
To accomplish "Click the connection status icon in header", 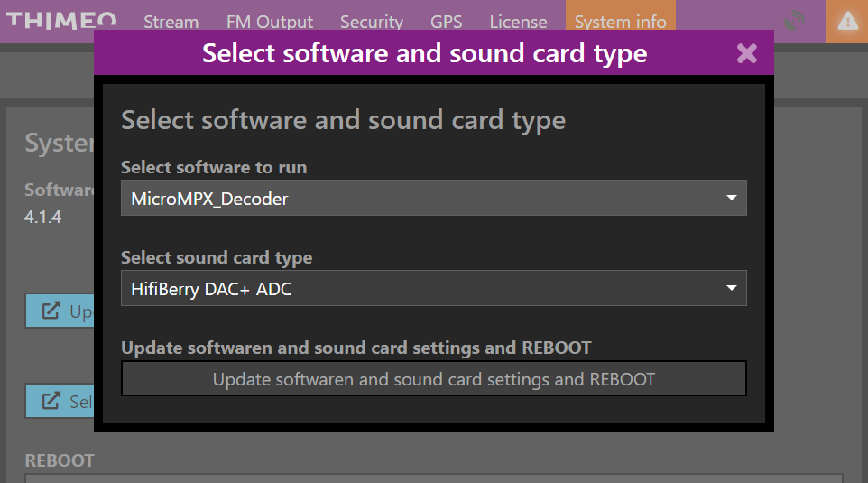I will click(795, 22).
